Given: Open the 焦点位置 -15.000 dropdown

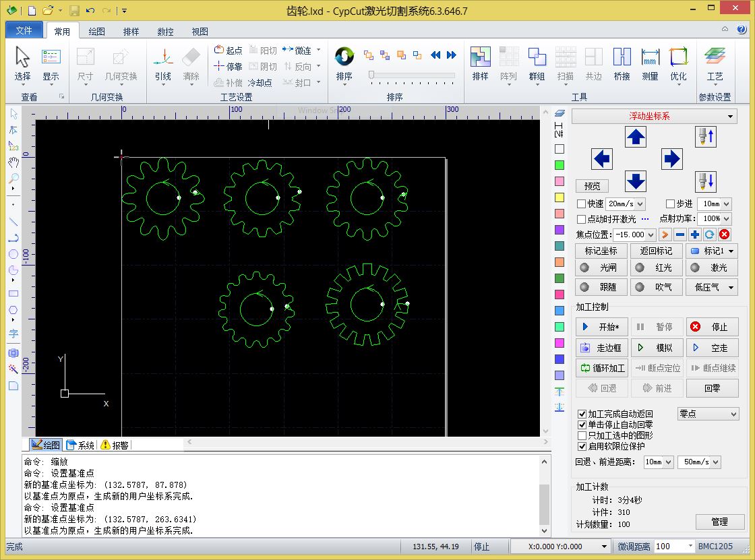Looking at the screenshot, I should click(x=651, y=235).
